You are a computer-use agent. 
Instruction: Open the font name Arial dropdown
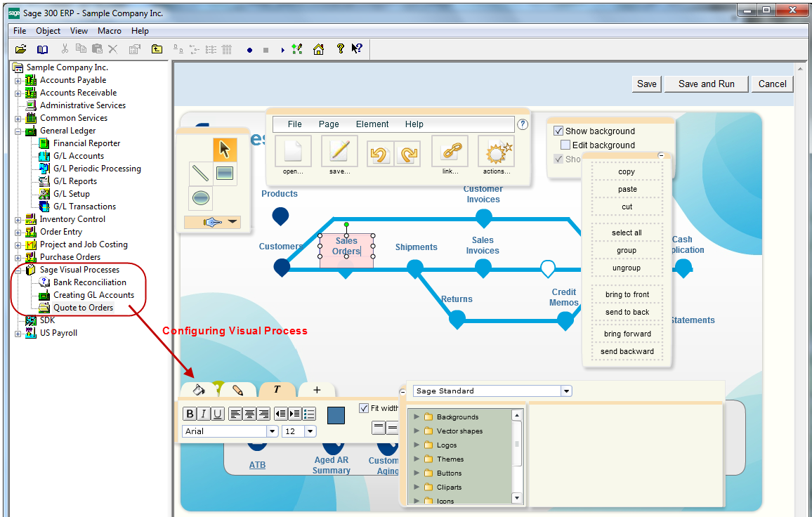pos(273,431)
